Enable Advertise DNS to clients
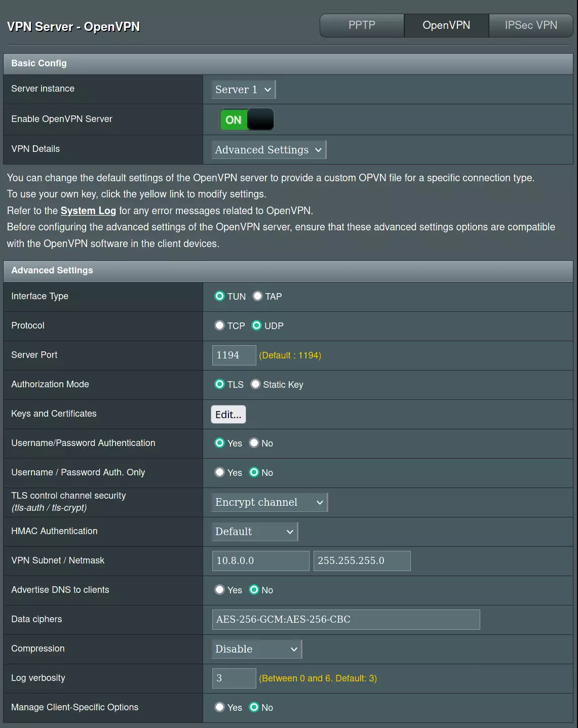Screen dimensions: 578x728 pyautogui.click(x=219, y=590)
